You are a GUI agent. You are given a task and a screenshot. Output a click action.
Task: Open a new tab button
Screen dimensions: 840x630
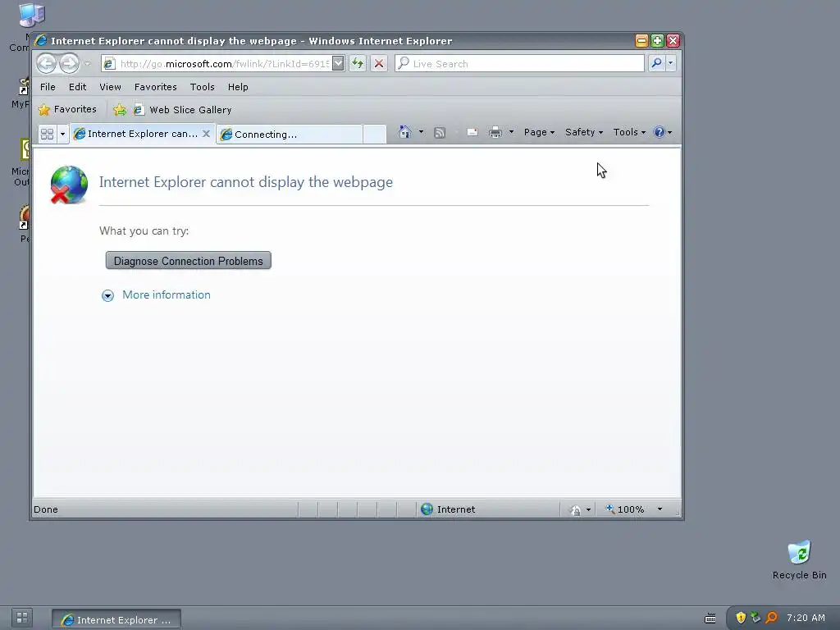coord(374,134)
